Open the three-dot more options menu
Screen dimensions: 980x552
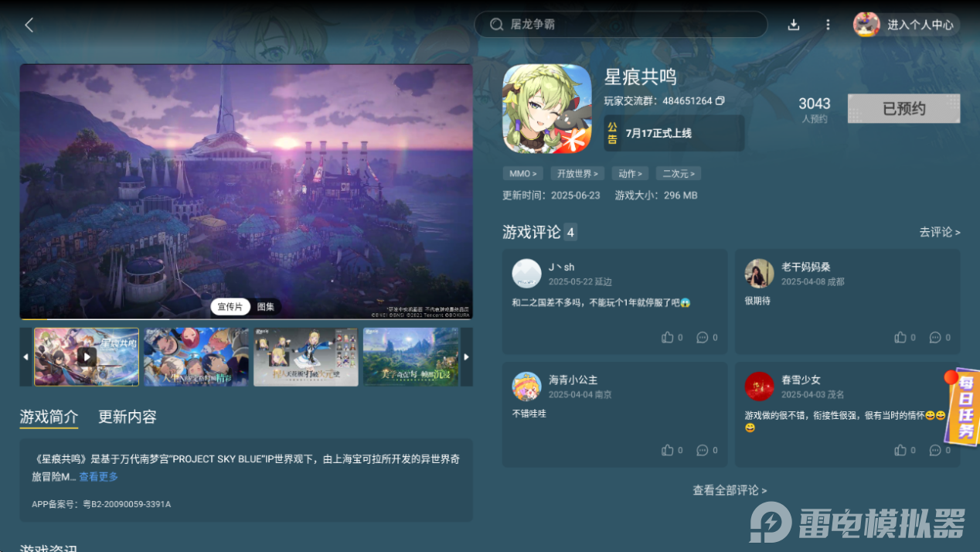[x=827, y=24]
